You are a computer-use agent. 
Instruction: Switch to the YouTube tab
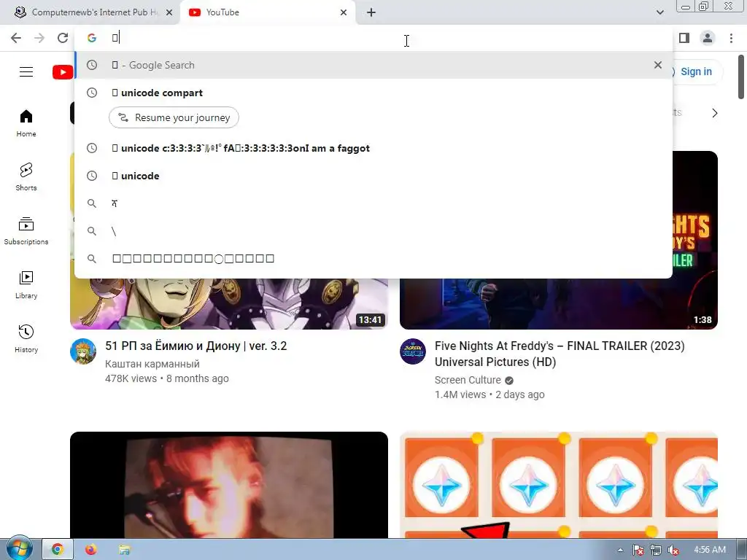pos(267,12)
